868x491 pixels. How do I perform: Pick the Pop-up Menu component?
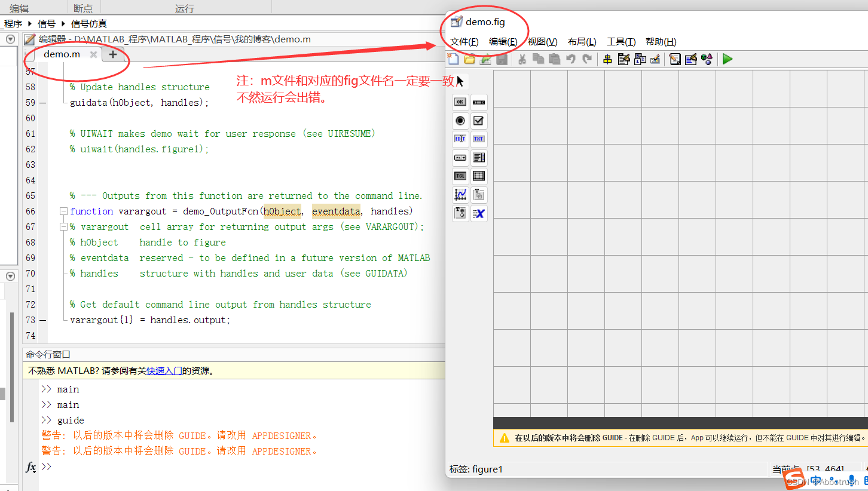[x=460, y=158]
